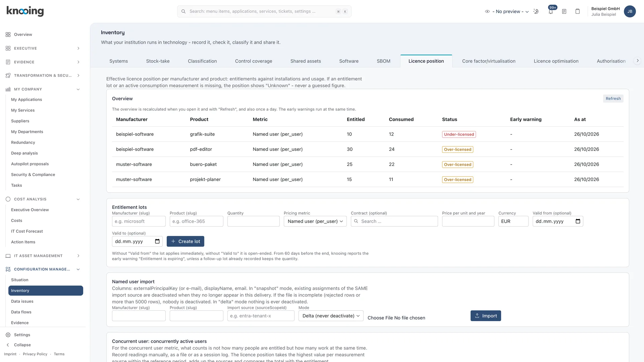Open the Licence optimisation tab
Viewport: 644px width, 362px height.
[x=556, y=61]
